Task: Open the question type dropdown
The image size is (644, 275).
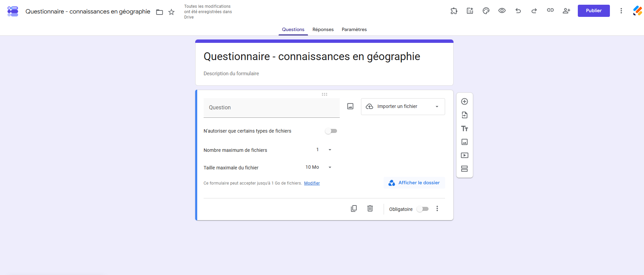Action: coord(403,107)
